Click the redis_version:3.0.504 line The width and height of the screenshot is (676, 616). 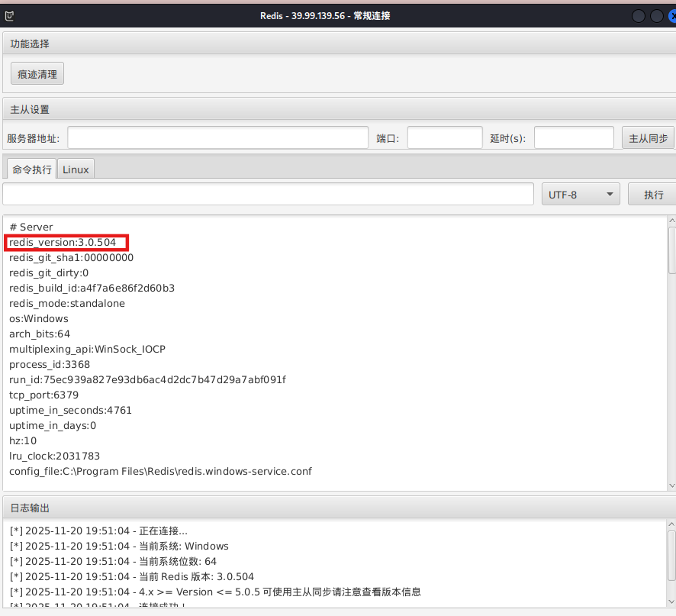[x=63, y=243]
